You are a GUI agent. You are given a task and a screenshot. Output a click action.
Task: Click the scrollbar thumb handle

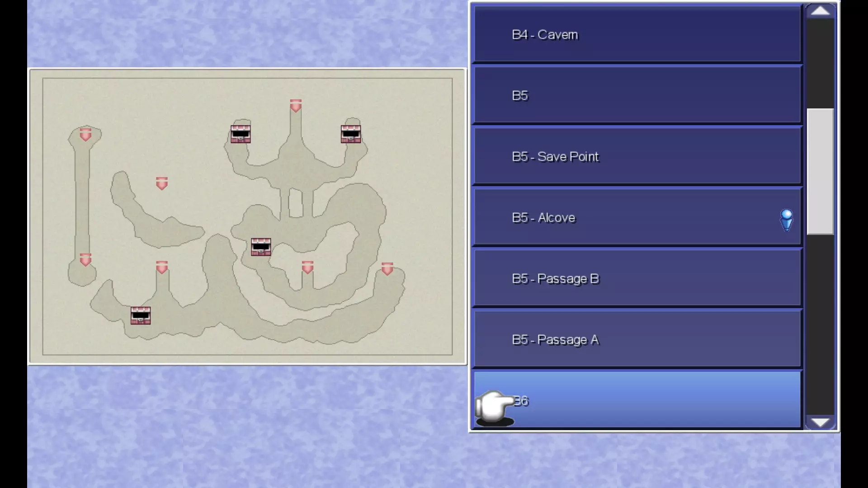(820, 172)
